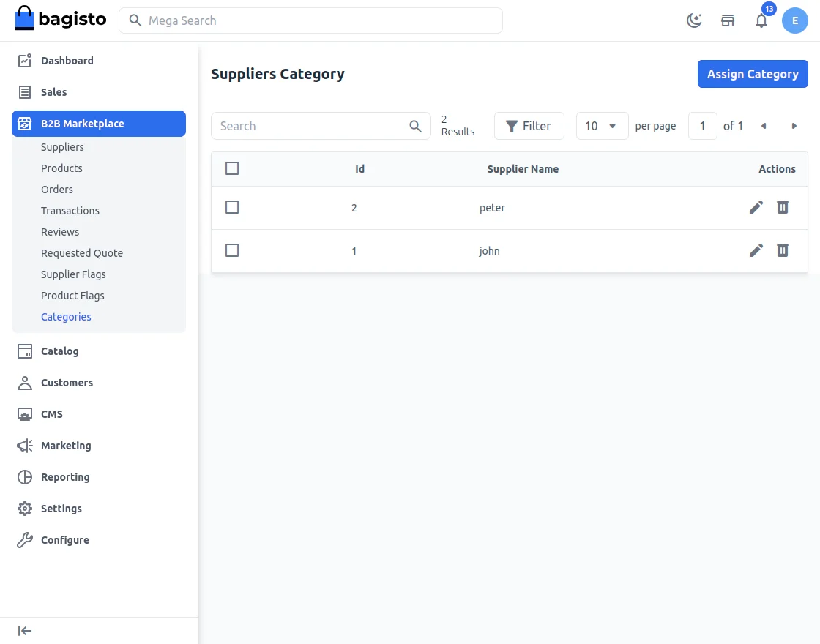Delete supplier john using trash icon
This screenshot has height=644, width=820.
point(782,250)
